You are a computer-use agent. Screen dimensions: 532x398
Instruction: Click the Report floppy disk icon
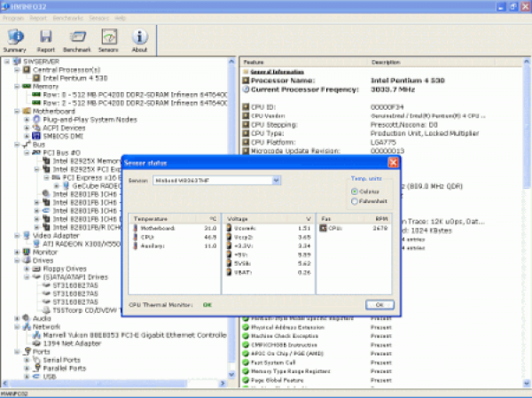46,36
